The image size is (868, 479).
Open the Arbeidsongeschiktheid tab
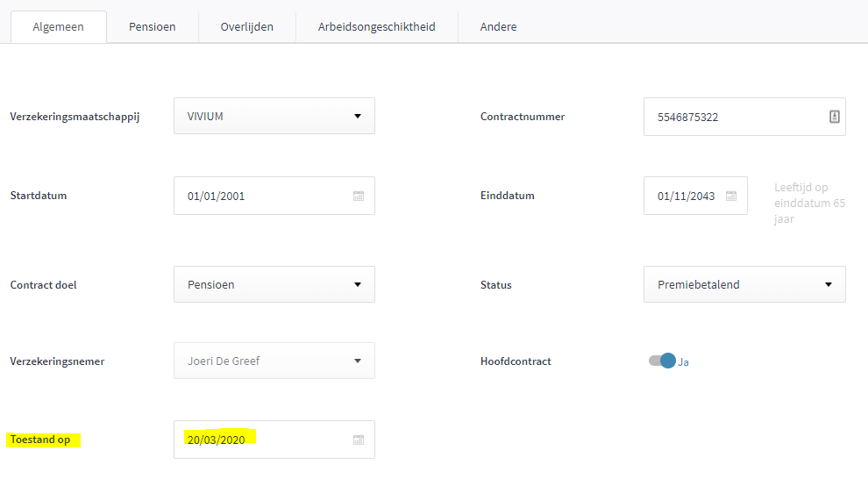tap(376, 27)
